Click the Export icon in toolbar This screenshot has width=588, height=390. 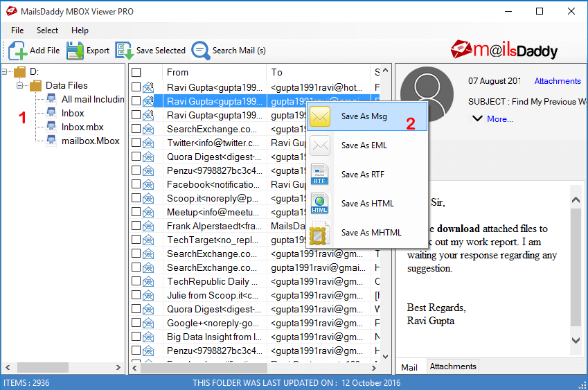[75, 51]
